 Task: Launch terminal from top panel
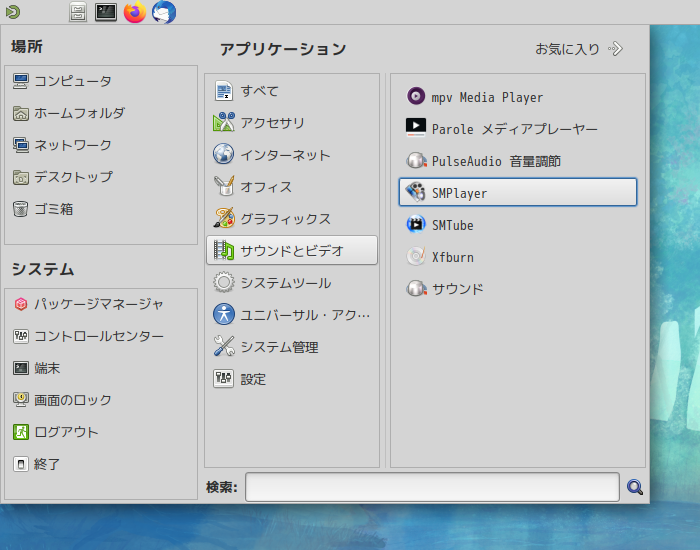pyautogui.click(x=106, y=12)
